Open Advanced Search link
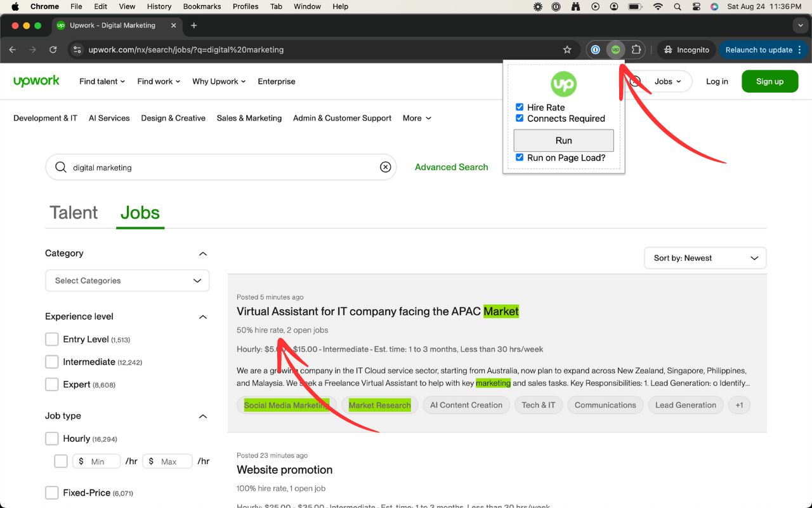Image resolution: width=812 pixels, height=508 pixels. tap(452, 167)
